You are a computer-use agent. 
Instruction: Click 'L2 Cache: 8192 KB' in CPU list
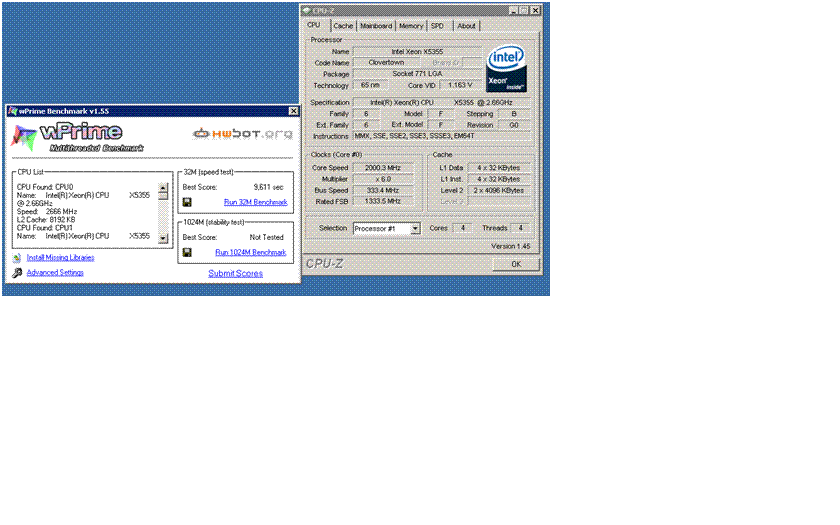pos(46,220)
